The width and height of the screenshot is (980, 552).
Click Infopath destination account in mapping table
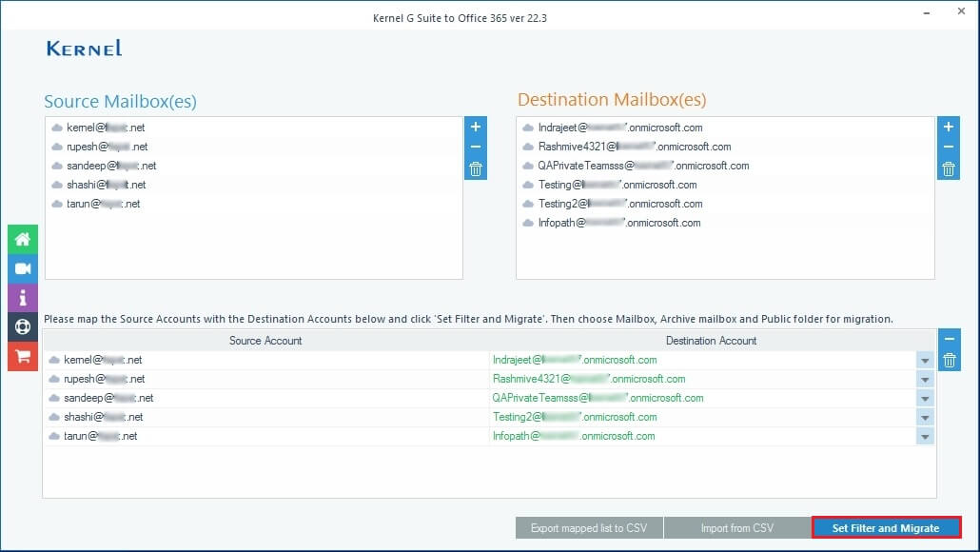coord(574,436)
